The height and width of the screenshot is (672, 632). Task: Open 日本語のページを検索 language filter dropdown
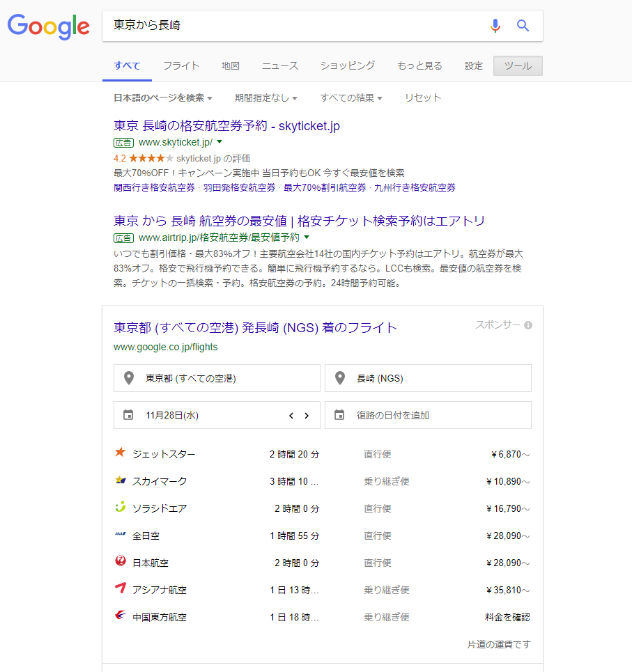163,97
